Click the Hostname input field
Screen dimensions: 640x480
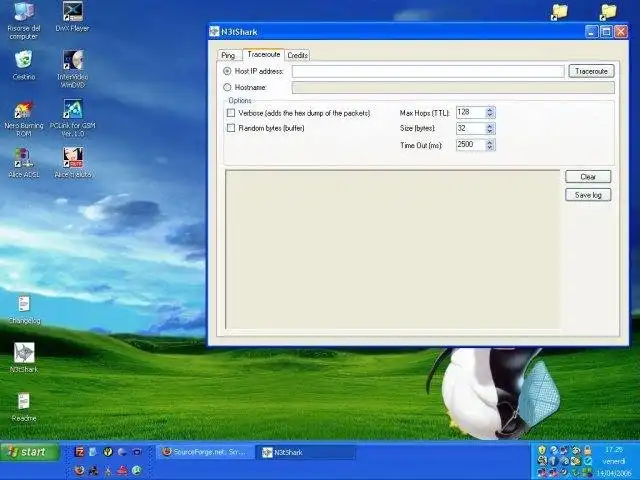[x=453, y=87]
